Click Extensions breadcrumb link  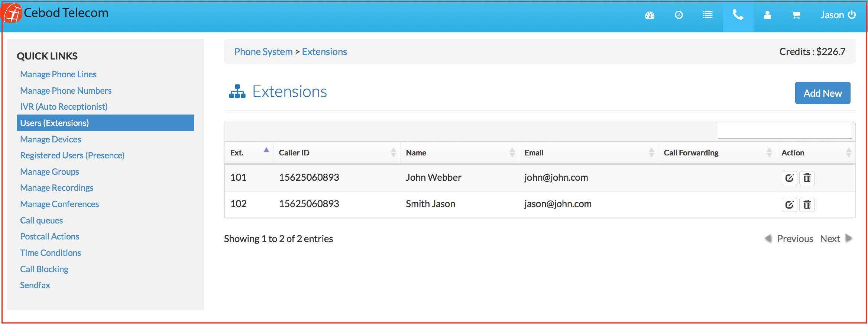coord(324,52)
